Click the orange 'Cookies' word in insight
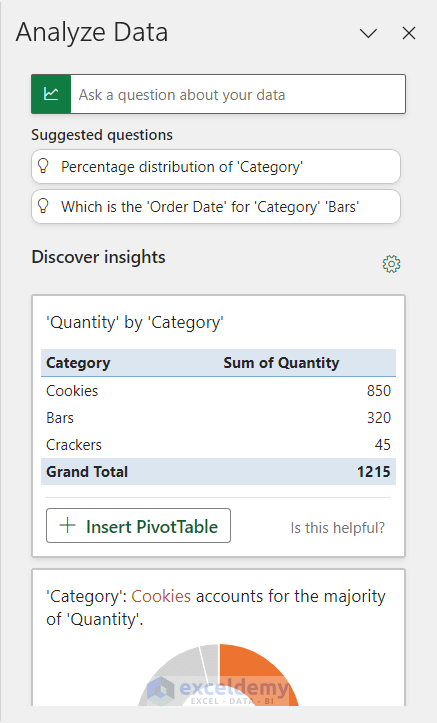This screenshot has height=723, width=437. pos(161,596)
